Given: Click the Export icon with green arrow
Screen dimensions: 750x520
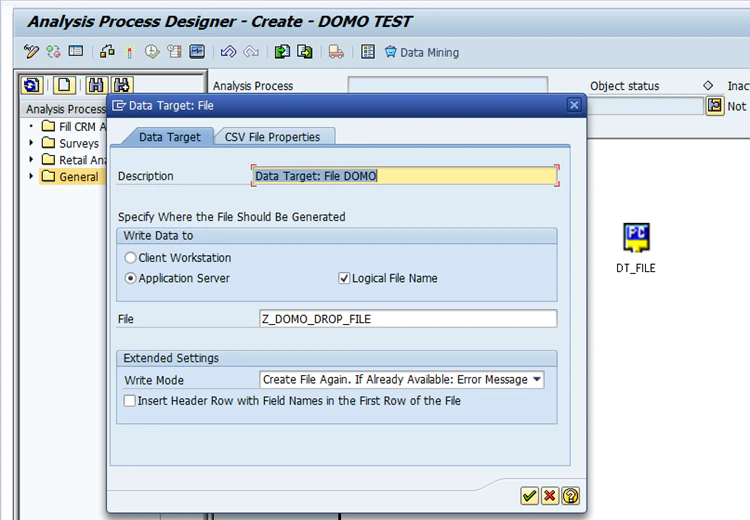Looking at the screenshot, I should 305,52.
